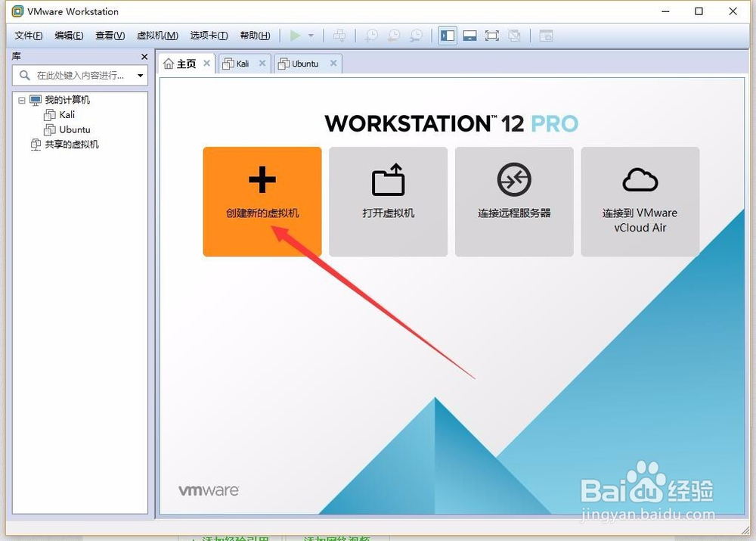Click the 连接远程服务器 tile
Screen dimensions: 756x541
514,202
